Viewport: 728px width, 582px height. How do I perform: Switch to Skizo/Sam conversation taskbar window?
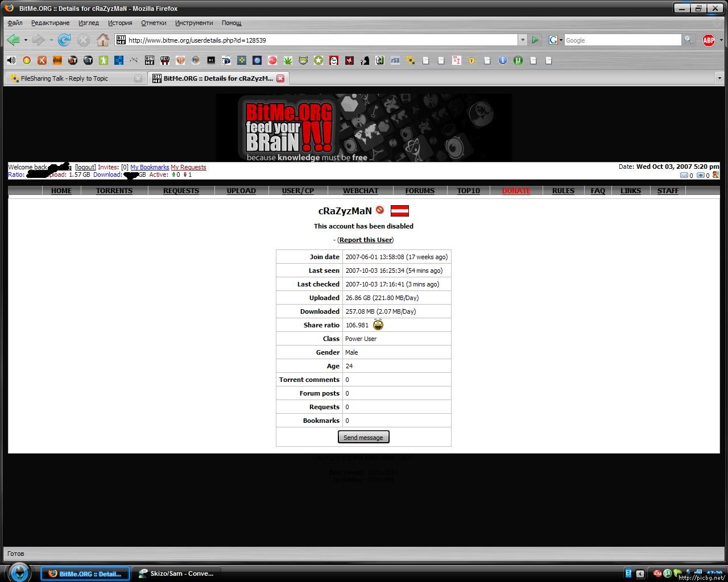[177, 573]
